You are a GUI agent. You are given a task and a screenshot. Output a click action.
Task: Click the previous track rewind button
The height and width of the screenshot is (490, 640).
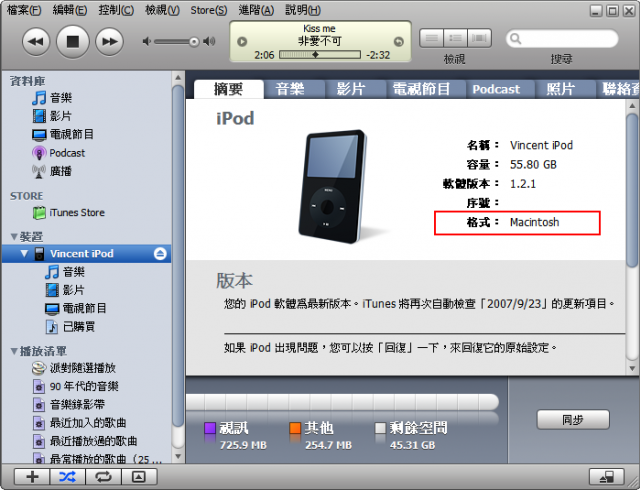[36, 42]
